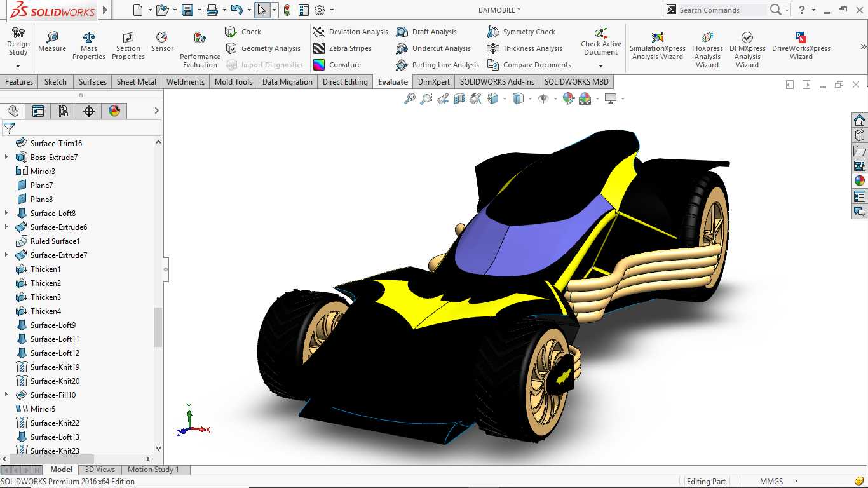Expand the Surface-Fill10 feature

6,395
